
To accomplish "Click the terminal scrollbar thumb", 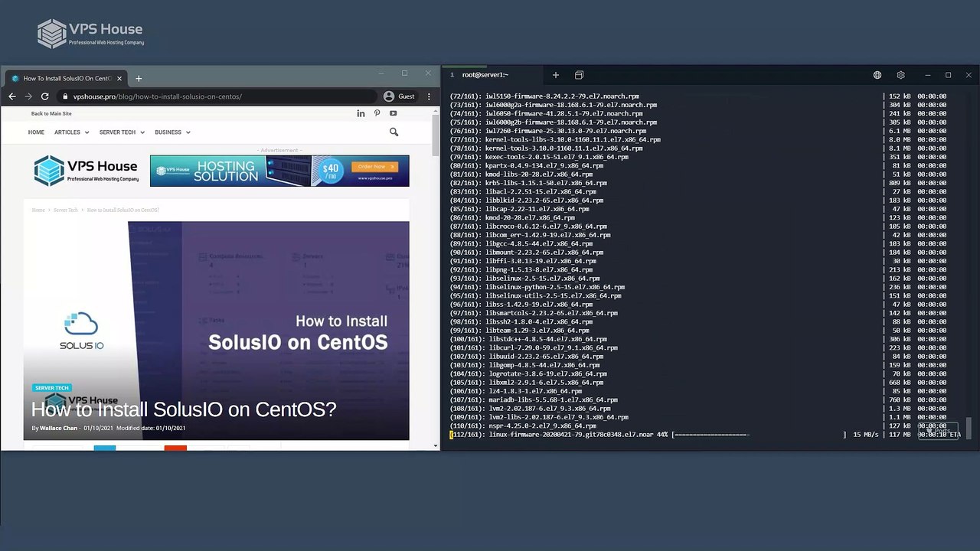I will (969, 428).
